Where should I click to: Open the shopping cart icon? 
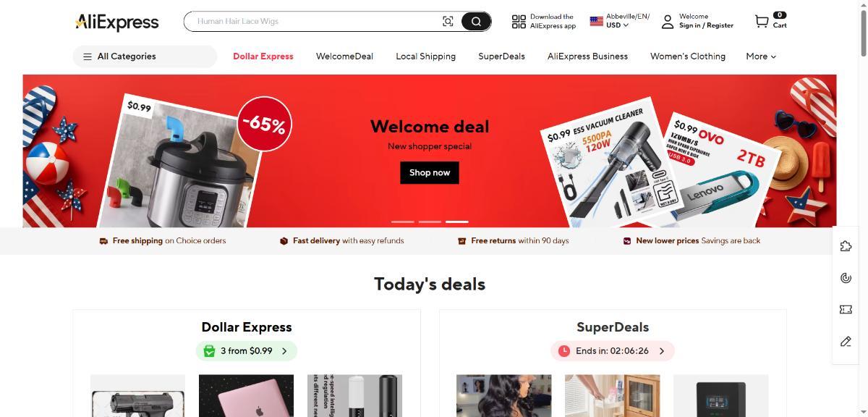762,21
